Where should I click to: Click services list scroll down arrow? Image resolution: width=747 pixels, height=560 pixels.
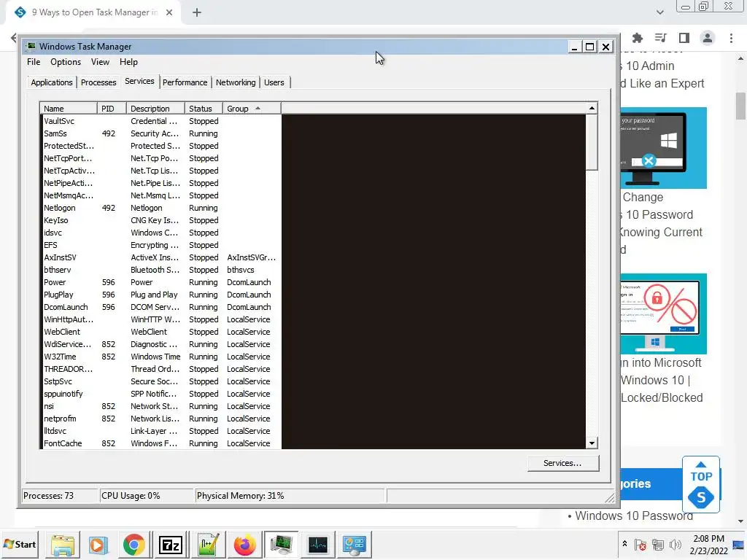point(592,443)
